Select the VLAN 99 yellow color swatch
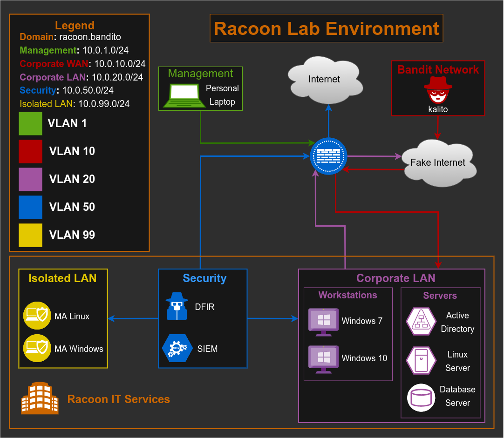Image resolution: width=504 pixels, height=438 pixels. click(30, 235)
